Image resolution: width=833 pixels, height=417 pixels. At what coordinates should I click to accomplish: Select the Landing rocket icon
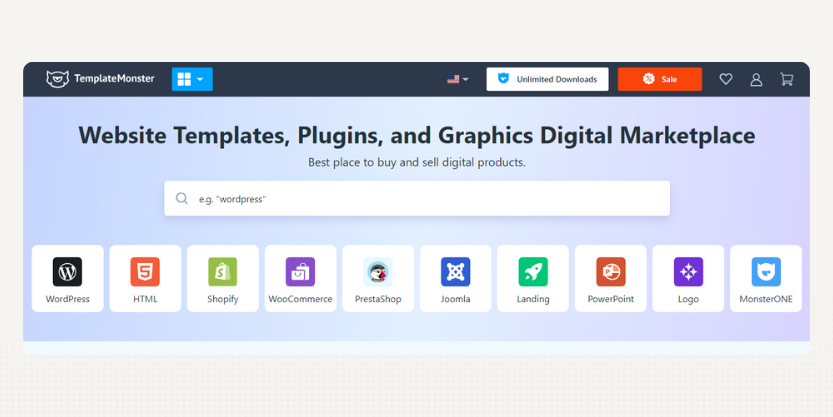pyautogui.click(x=533, y=271)
